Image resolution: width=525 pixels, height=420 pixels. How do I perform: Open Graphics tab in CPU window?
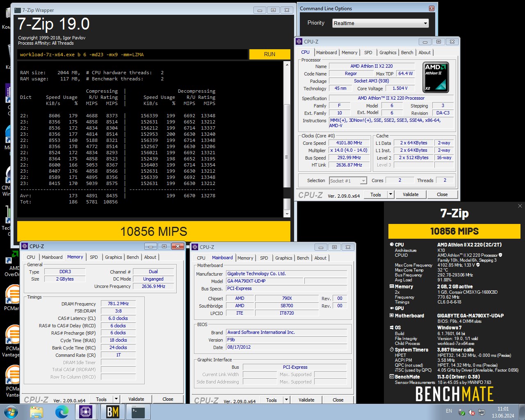(x=388, y=52)
